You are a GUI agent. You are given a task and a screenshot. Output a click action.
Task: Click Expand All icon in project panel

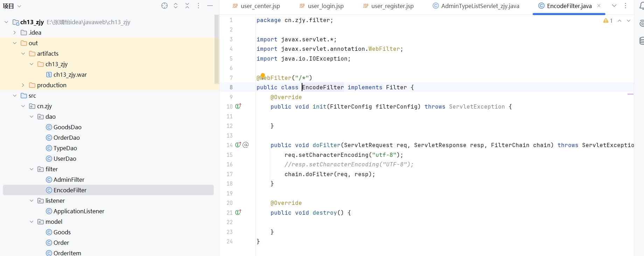176,6
